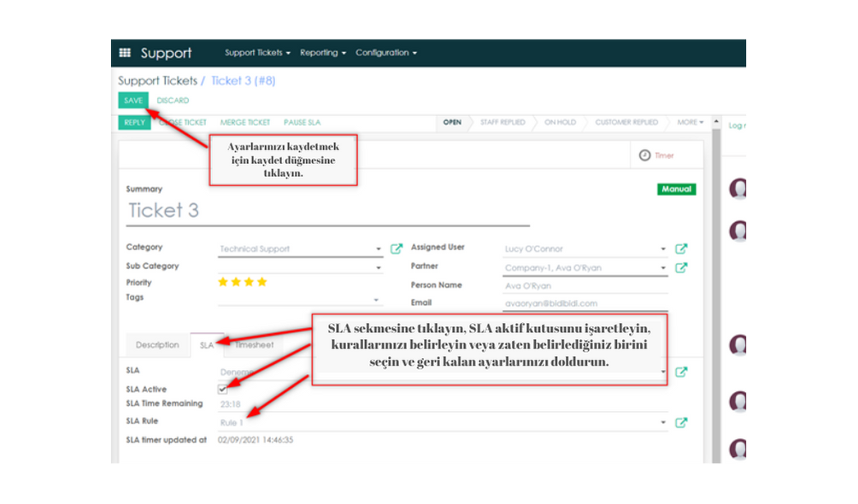This screenshot has width=858, height=504.
Task: Open Assigned User via external link icon
Action: click(681, 249)
